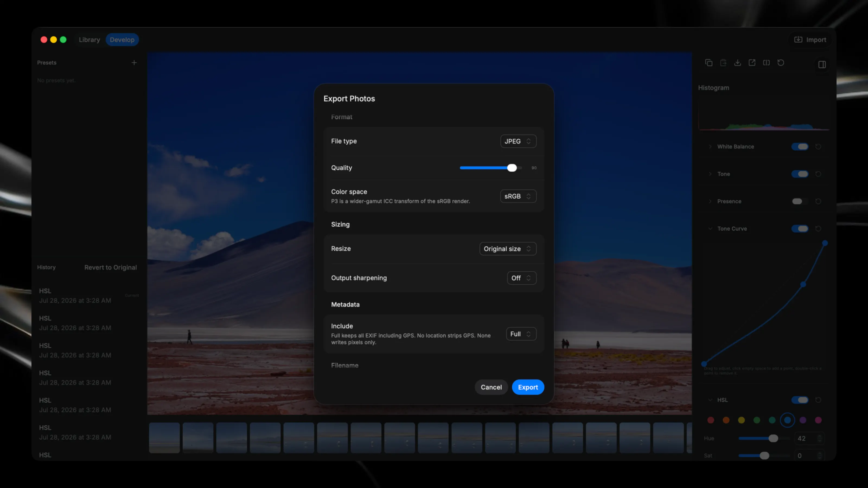This screenshot has height=488, width=868.
Task: Toggle Tone Curve switch
Action: click(x=800, y=228)
